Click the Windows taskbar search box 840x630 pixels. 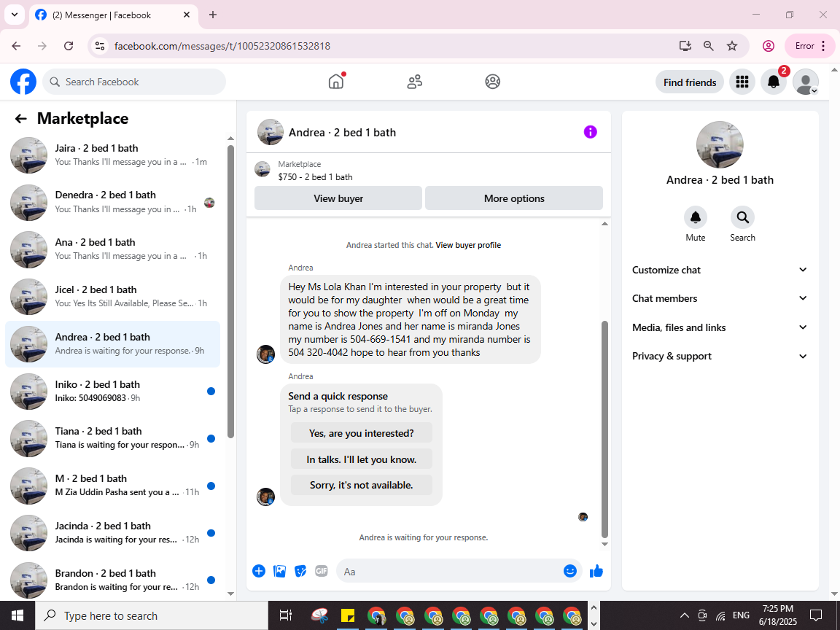pyautogui.click(x=152, y=615)
